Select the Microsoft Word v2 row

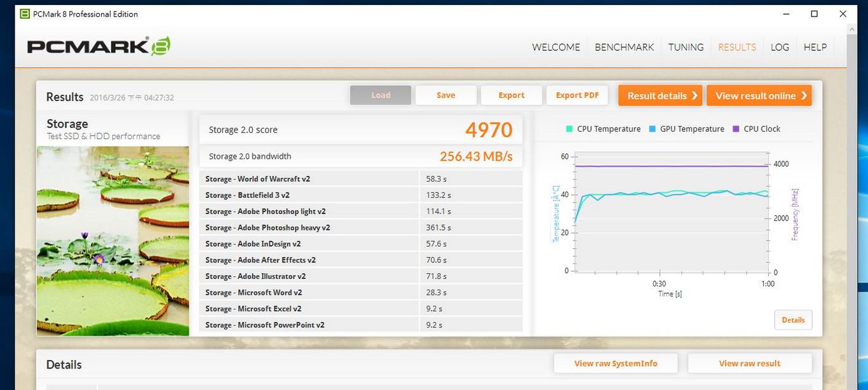tap(361, 292)
